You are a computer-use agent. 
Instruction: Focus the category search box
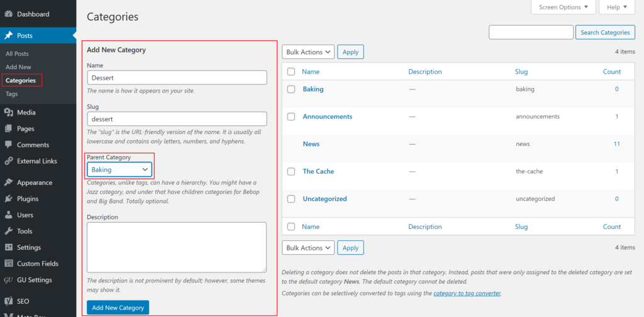[x=531, y=33]
